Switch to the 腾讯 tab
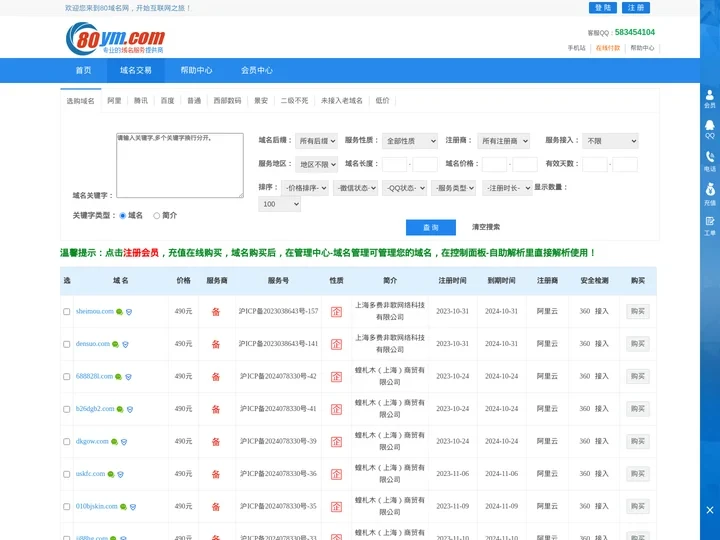 coord(141,101)
